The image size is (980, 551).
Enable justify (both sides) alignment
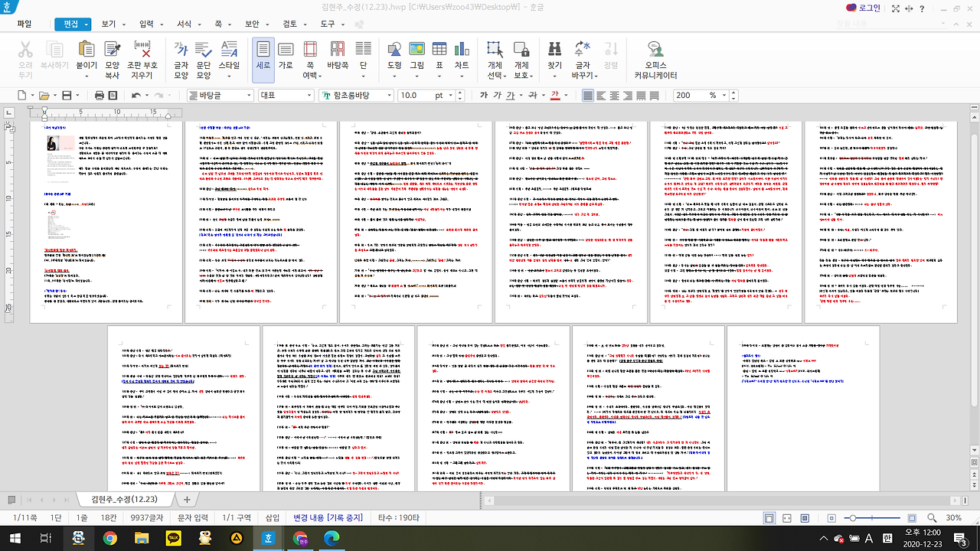[588, 96]
